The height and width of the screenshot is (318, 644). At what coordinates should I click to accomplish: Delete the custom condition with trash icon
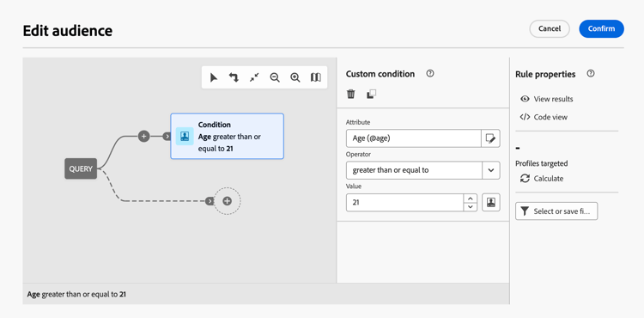click(x=350, y=94)
